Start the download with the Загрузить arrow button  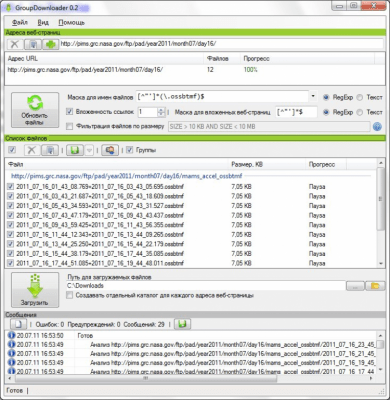[35, 290]
